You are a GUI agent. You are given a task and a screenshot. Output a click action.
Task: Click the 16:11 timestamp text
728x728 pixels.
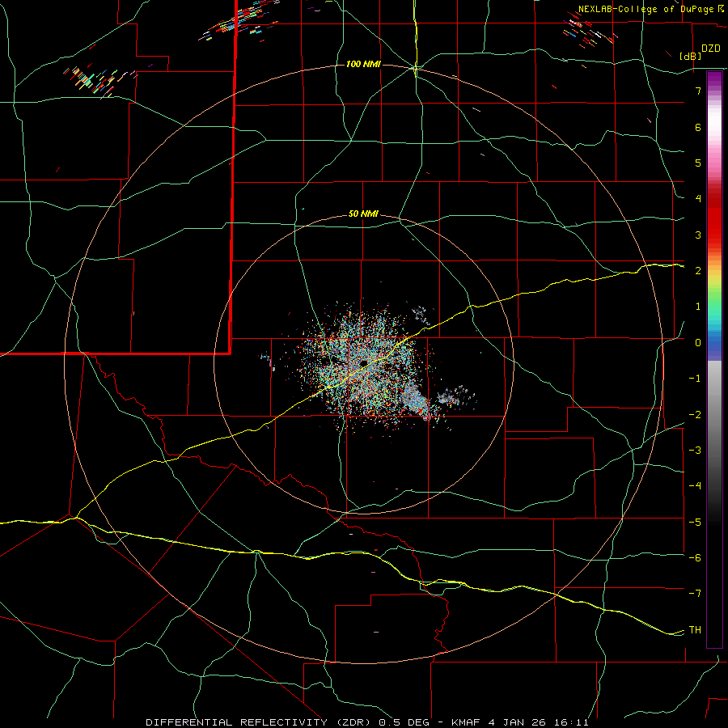[570, 722]
